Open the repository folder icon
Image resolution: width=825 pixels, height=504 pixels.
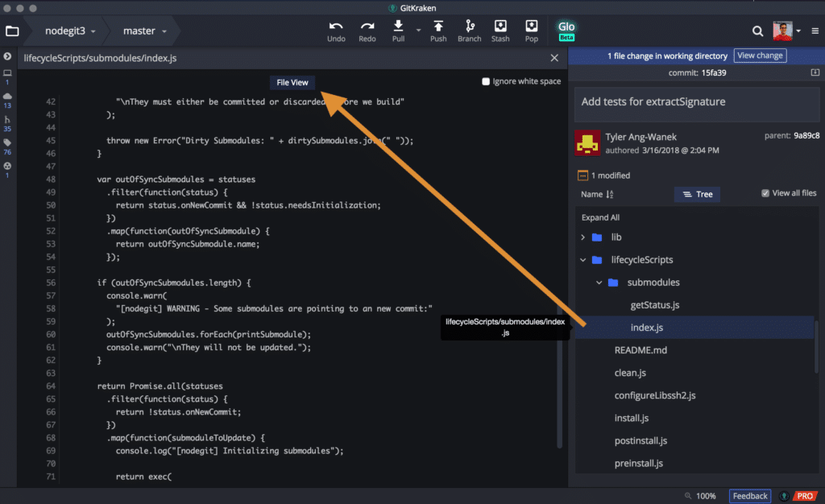click(x=12, y=31)
